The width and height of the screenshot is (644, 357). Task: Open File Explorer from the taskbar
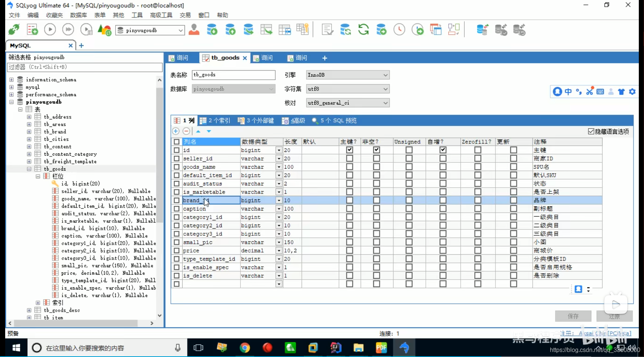358,348
